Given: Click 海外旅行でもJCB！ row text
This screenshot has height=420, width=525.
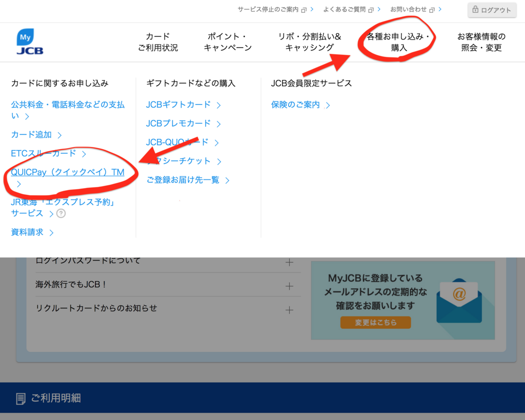Looking at the screenshot, I should 71,285.
